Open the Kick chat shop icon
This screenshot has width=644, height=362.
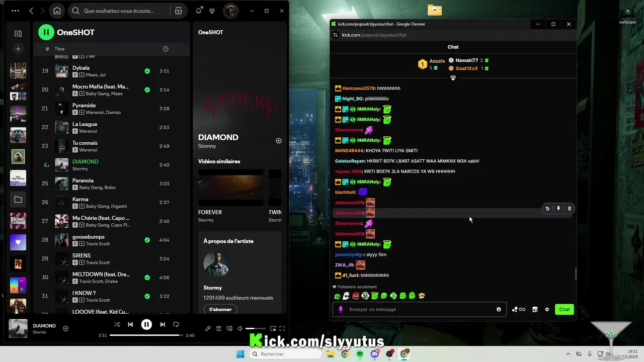[535, 309]
